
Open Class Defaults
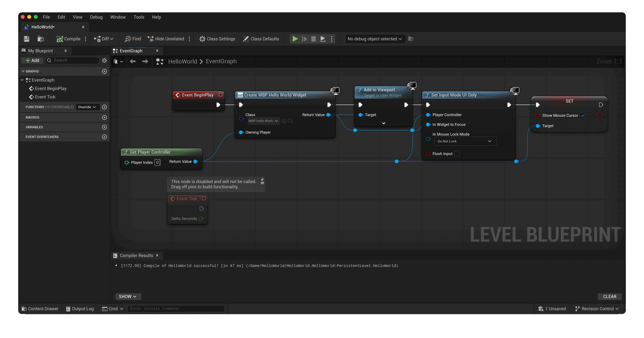pos(261,39)
